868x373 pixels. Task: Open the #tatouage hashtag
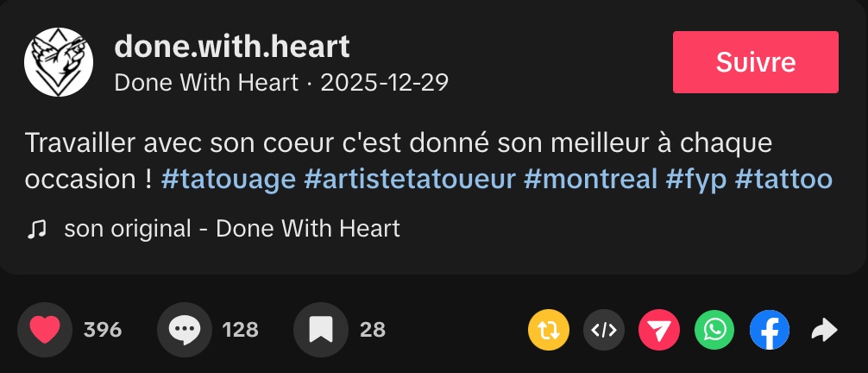click(229, 180)
